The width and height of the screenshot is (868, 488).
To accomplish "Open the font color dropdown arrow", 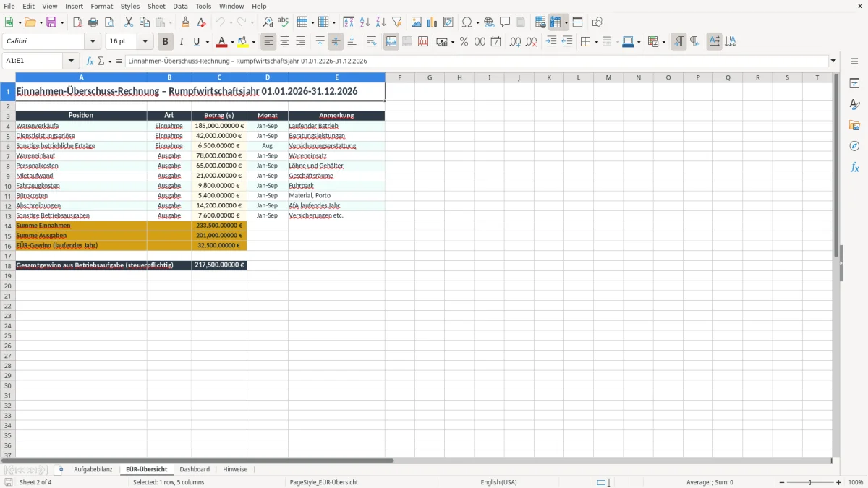I will pyautogui.click(x=232, y=42).
